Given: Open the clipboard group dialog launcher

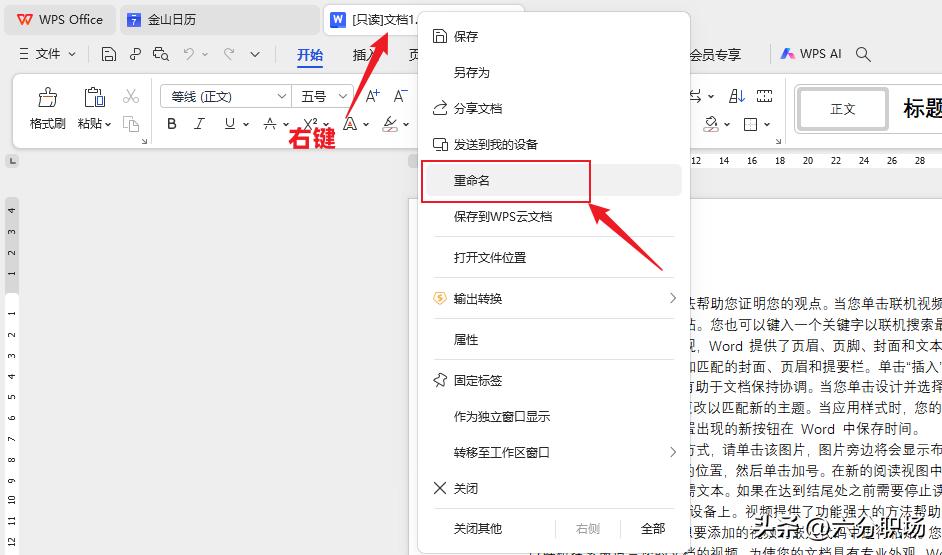Looking at the screenshot, I should tap(144, 141).
